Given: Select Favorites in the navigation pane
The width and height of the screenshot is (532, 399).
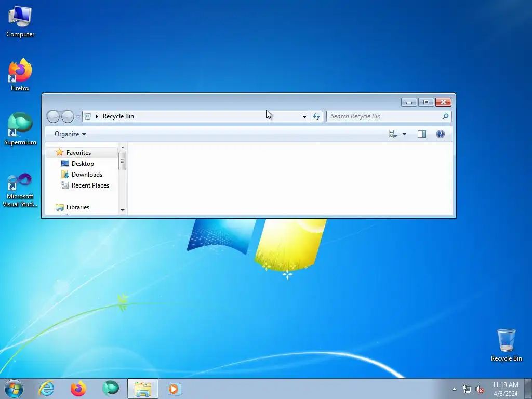Looking at the screenshot, I should (78, 153).
